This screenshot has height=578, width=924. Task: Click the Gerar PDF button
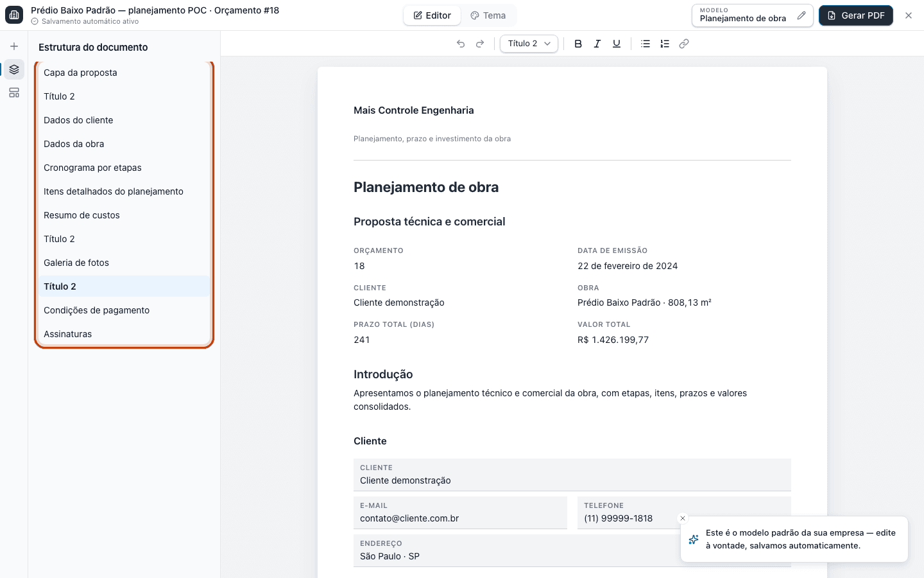(856, 15)
